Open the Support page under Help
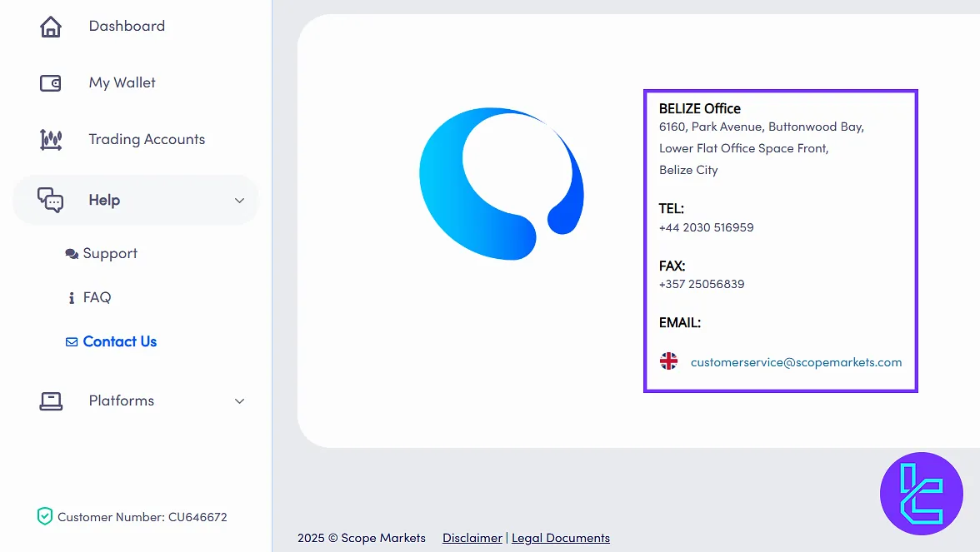The height and width of the screenshot is (552, 980). [109, 254]
